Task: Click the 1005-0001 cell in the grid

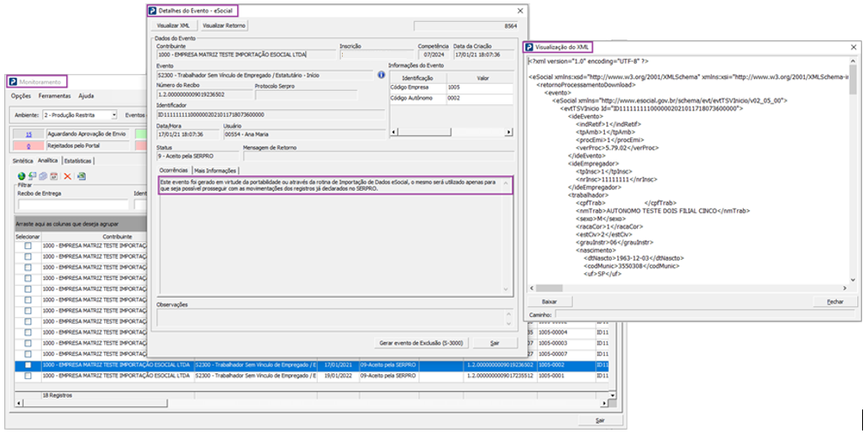Action: (x=566, y=376)
